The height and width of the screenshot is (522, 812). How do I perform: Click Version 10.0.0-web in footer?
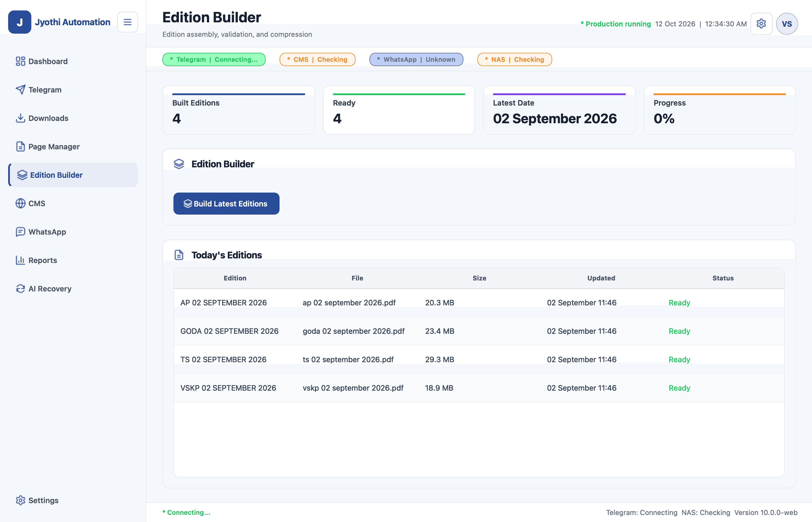[x=766, y=512]
